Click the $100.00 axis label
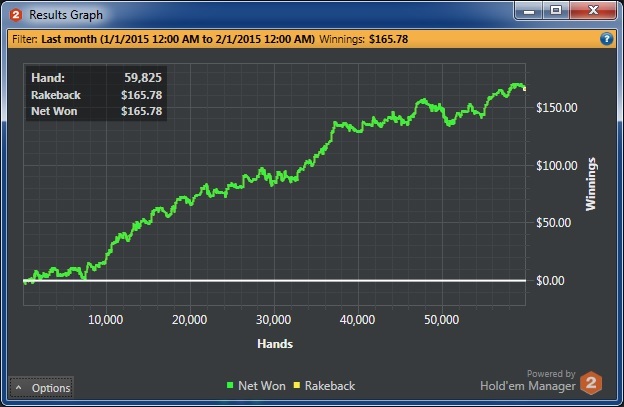The image size is (624, 407). 556,166
